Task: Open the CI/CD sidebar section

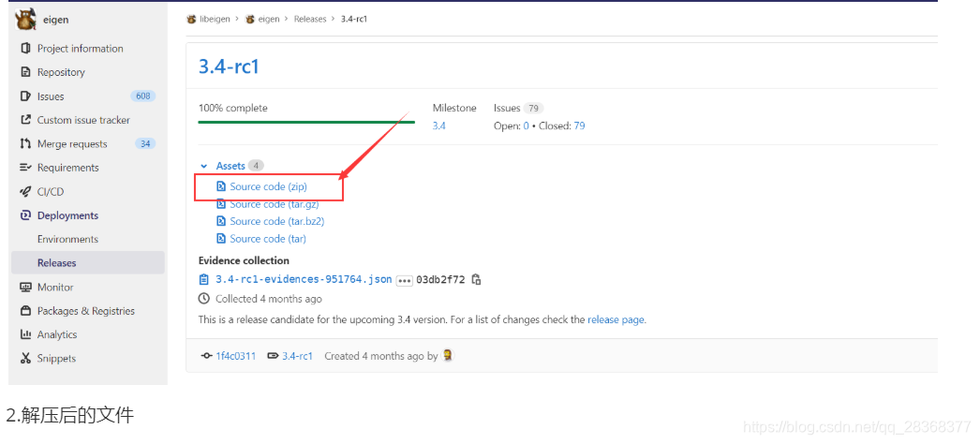Action: coord(51,192)
